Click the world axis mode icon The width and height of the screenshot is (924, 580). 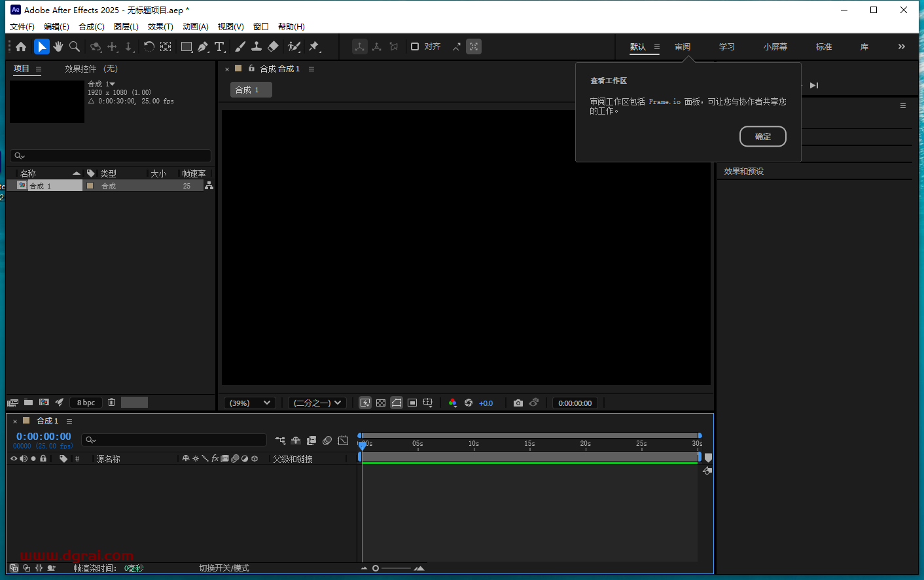(x=377, y=46)
